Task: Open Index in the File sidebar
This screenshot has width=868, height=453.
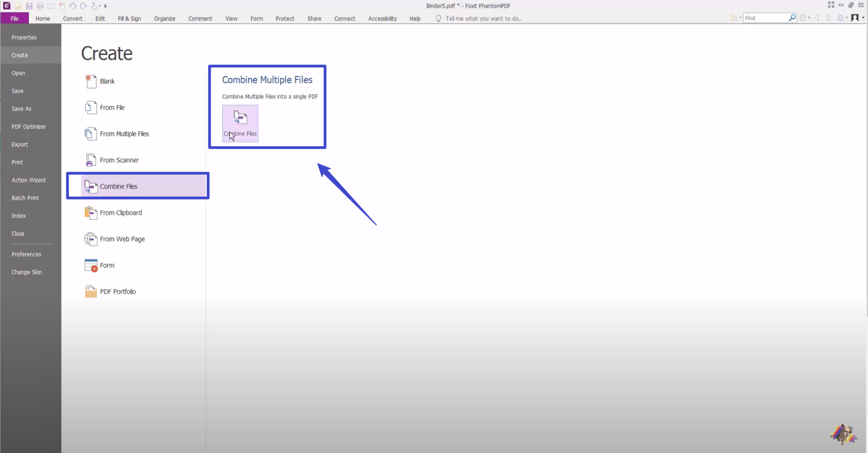Action: coord(19,216)
